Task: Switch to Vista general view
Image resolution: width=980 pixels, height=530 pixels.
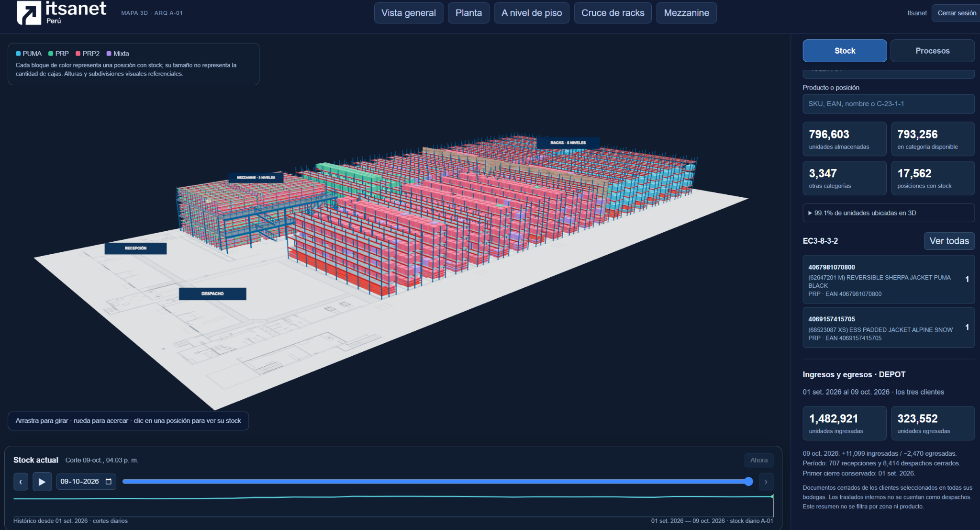Action: (409, 13)
